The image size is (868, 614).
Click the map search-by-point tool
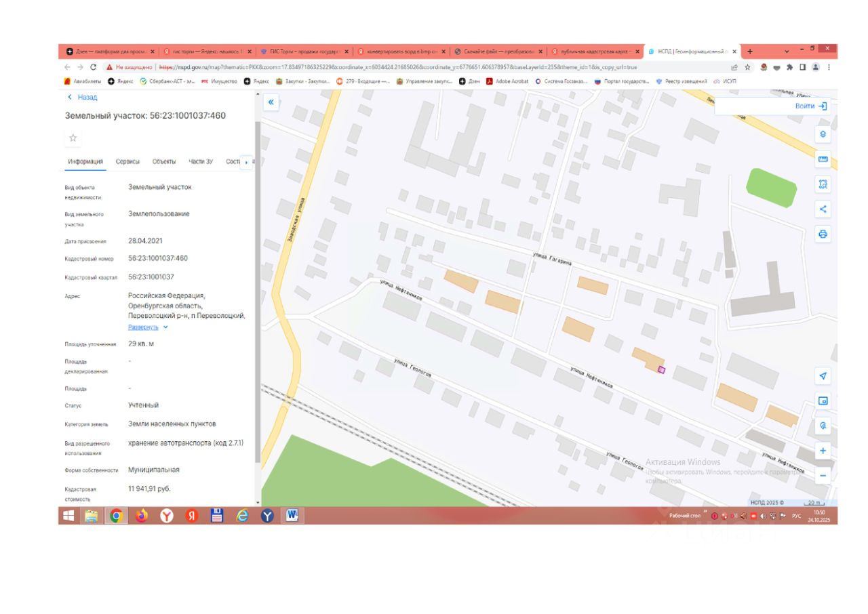tap(823, 426)
